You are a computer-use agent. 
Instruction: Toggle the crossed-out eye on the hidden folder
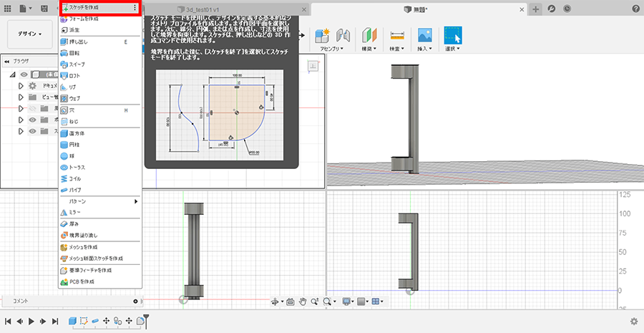point(32,108)
